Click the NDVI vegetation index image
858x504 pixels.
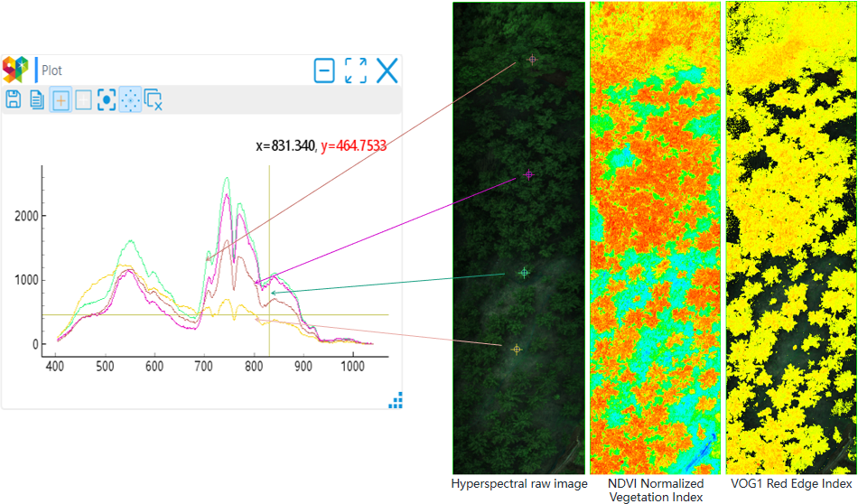(656, 238)
